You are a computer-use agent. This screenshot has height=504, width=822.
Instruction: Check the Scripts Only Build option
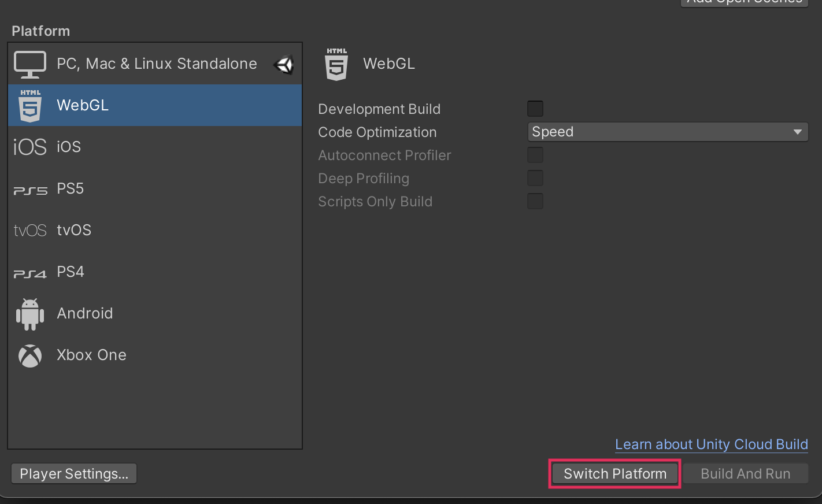click(x=535, y=201)
